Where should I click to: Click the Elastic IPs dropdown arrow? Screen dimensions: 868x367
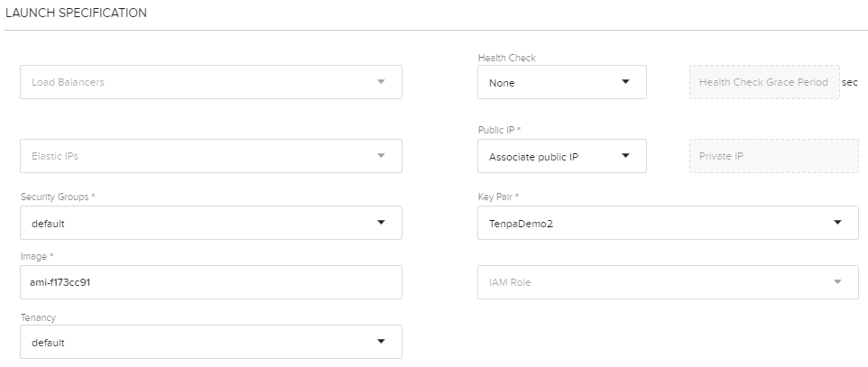pos(380,156)
